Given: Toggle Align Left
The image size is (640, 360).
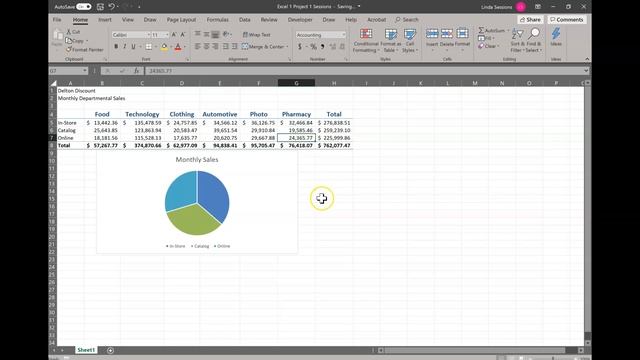Looking at the screenshot, I should 198,47.
